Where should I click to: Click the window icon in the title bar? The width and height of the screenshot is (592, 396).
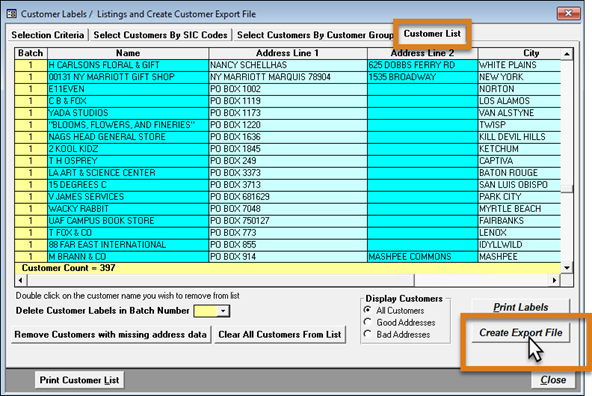[x=11, y=14]
